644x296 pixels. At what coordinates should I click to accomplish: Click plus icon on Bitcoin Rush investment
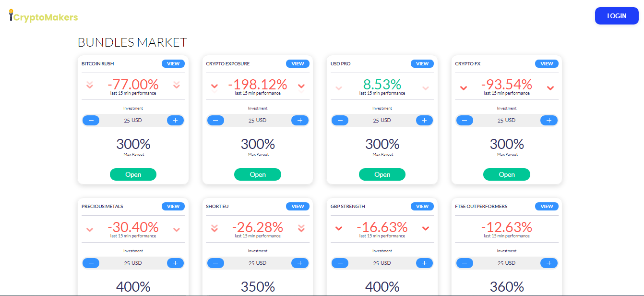point(175,120)
